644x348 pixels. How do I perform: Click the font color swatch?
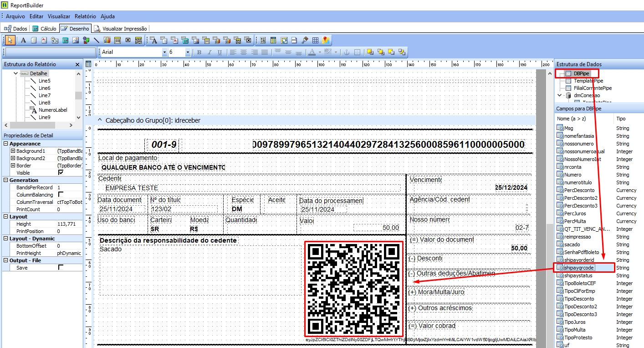(x=312, y=52)
